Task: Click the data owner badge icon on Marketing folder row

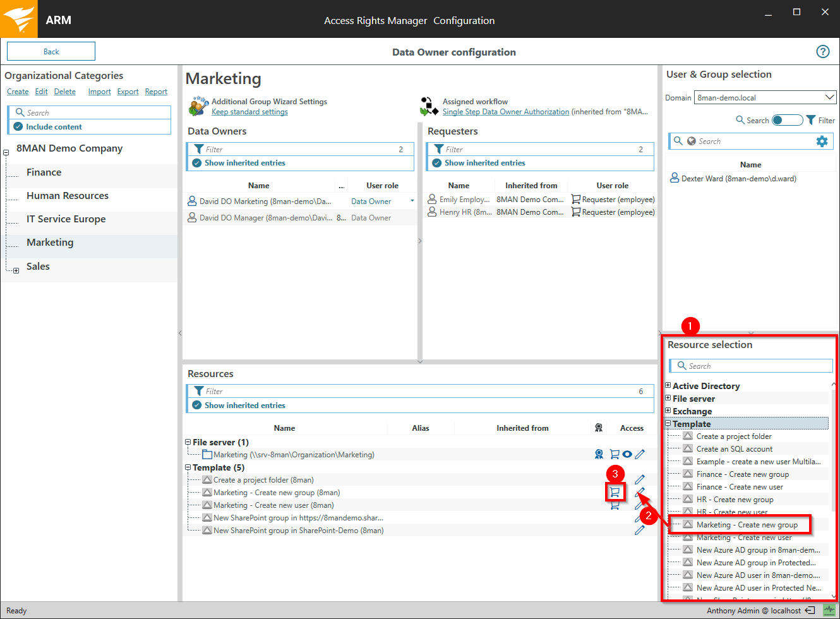Action: coord(599,454)
